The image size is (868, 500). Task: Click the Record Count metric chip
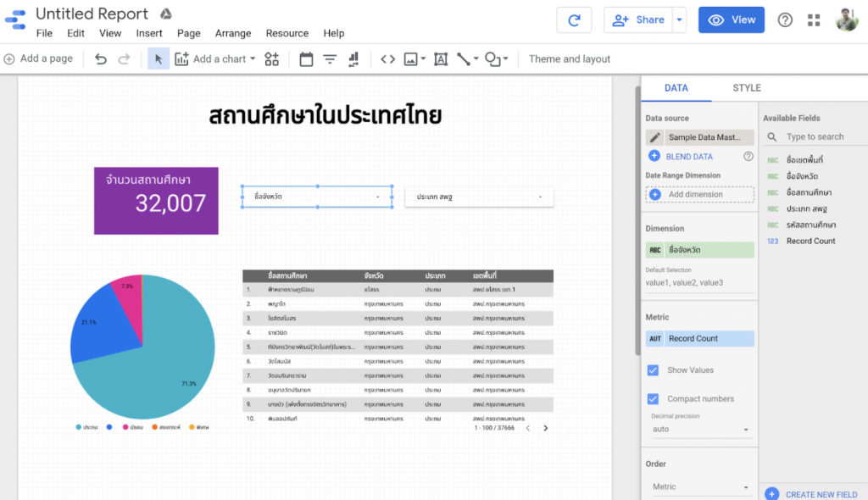(699, 338)
